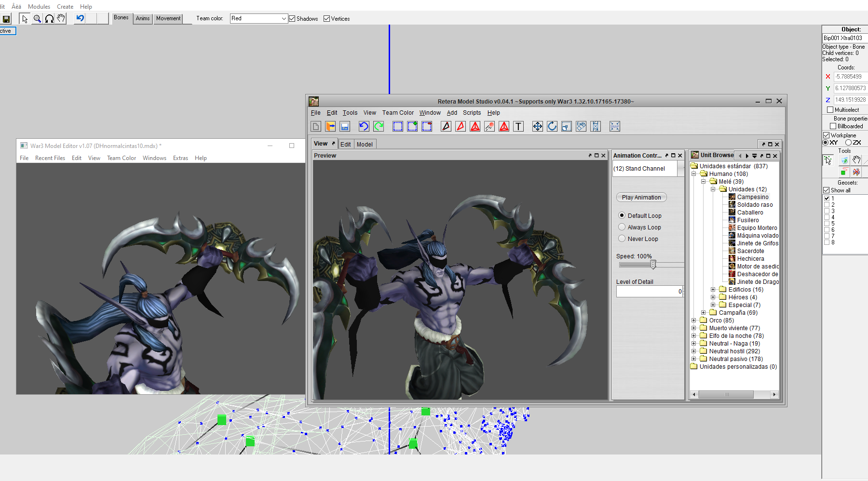Activate the circular Rotate tool in Retera
The image size is (868, 481).
tap(552, 126)
